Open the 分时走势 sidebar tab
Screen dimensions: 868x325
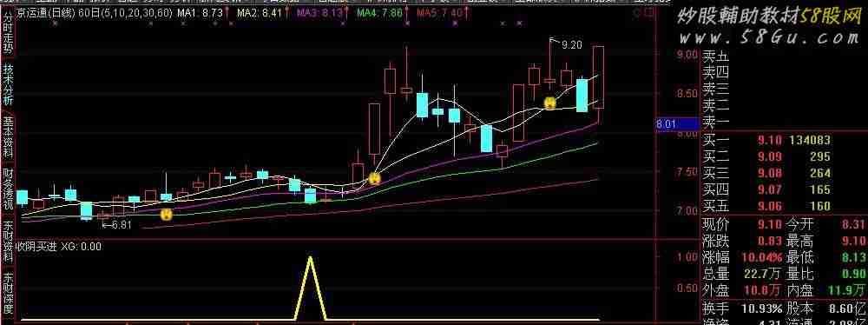coord(8,33)
